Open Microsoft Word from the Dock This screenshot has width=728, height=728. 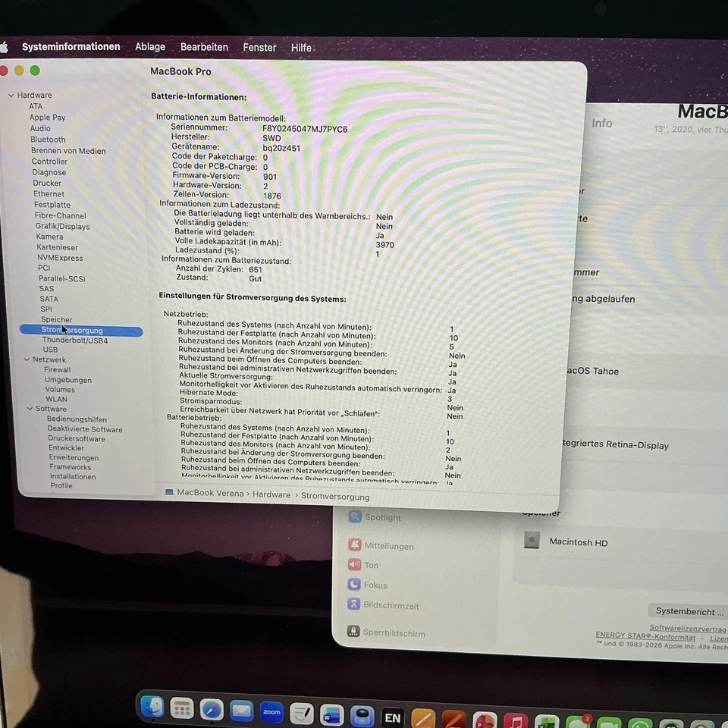click(331, 714)
